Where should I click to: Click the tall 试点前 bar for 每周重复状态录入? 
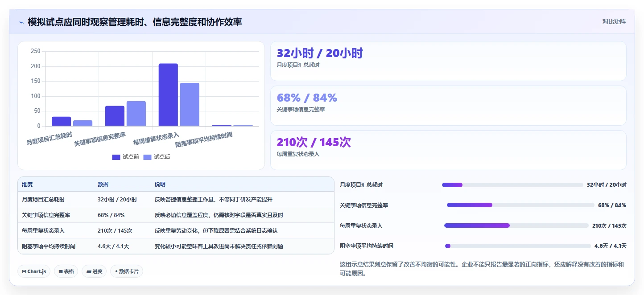pyautogui.click(x=168, y=95)
